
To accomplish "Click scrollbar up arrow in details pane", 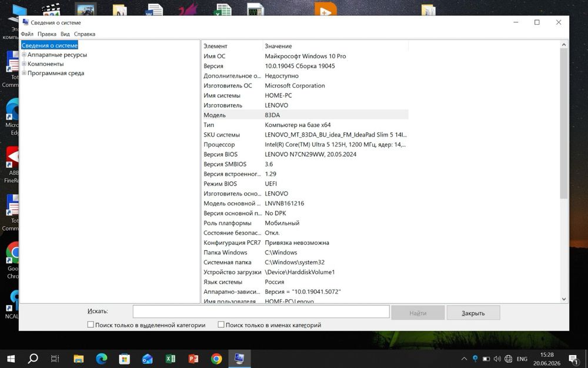I will [x=564, y=45].
